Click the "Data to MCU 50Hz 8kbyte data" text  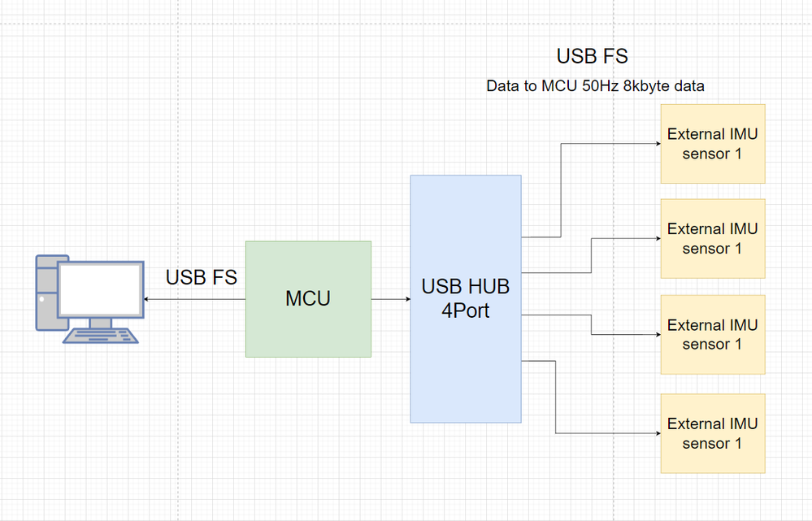click(595, 86)
